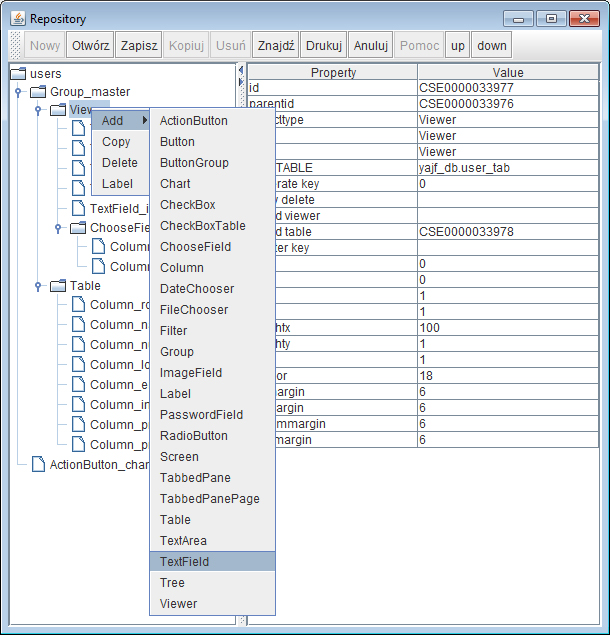
Task: Select Chart from the Add submenu
Action: pyautogui.click(x=213, y=184)
